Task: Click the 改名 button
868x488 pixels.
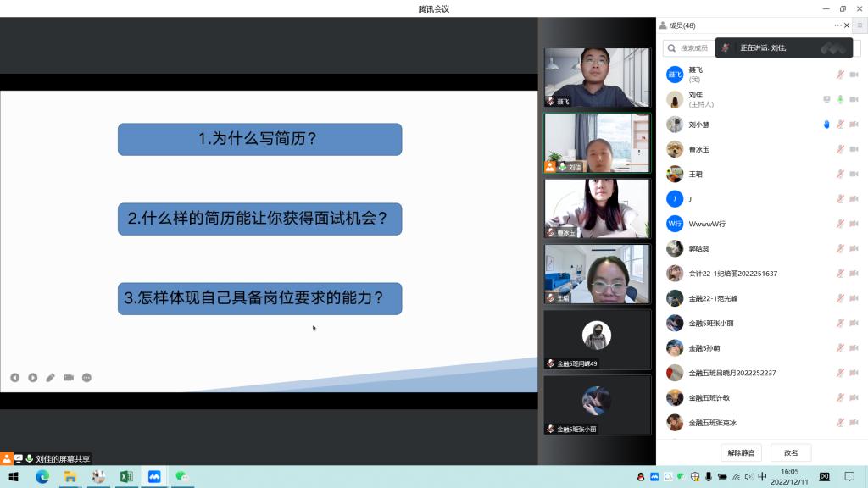Action: click(x=791, y=452)
